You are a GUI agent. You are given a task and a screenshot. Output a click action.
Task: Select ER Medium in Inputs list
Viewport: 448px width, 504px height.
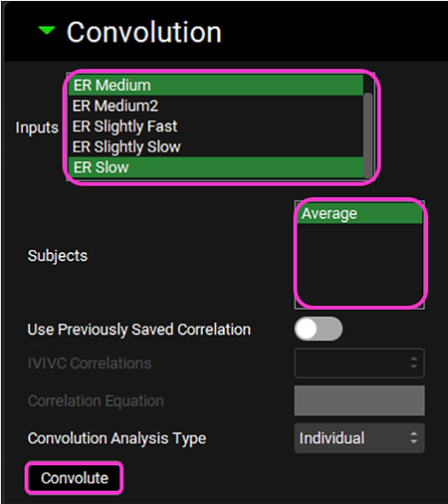pyautogui.click(x=216, y=86)
